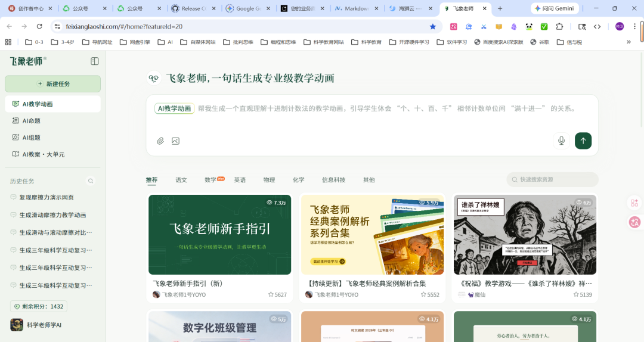Click the star icon showing 5627
Viewport: 644px width, 342px height.
[x=271, y=294]
